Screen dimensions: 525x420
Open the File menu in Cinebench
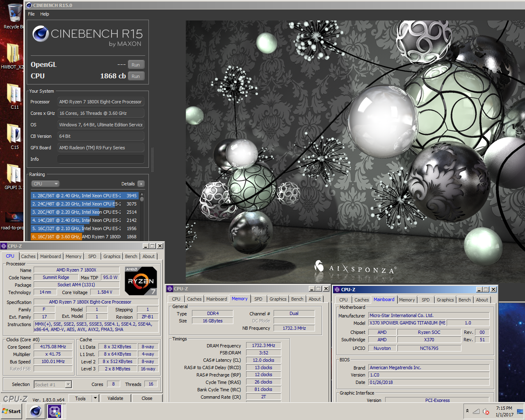(x=31, y=14)
